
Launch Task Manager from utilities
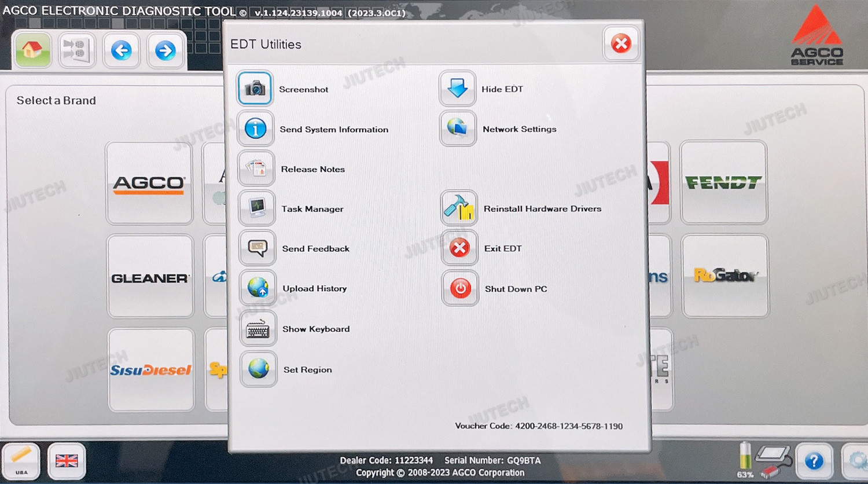point(256,208)
